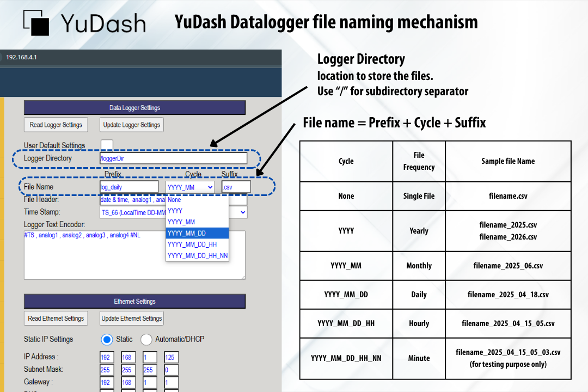This screenshot has height=392, width=588.
Task: Open the Cycle dropdown
Action: point(190,187)
